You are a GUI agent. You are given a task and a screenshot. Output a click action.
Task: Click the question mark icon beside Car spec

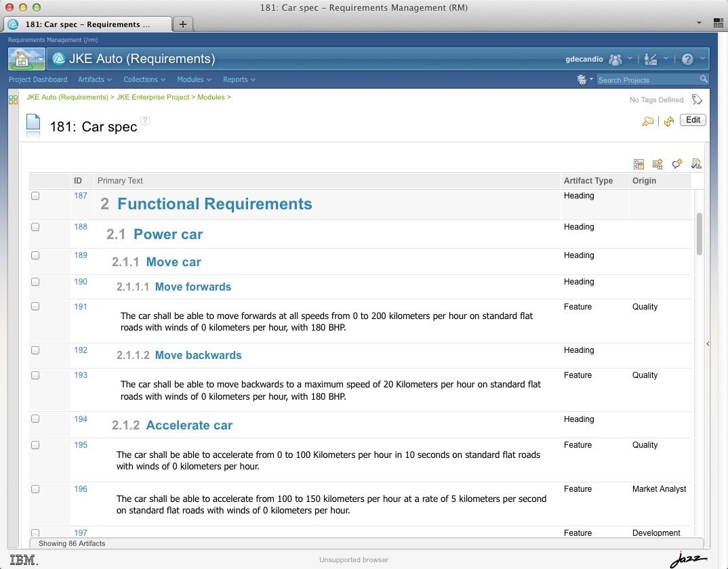coord(144,121)
